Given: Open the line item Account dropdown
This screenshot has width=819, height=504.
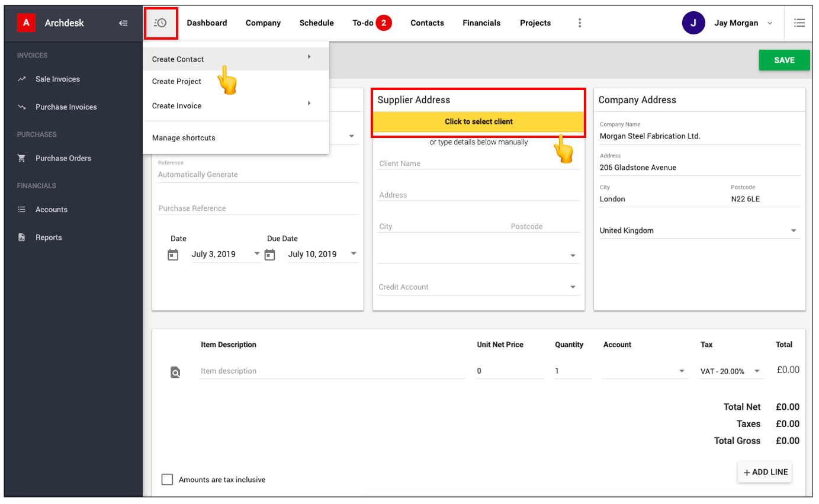Looking at the screenshot, I should pos(645,371).
